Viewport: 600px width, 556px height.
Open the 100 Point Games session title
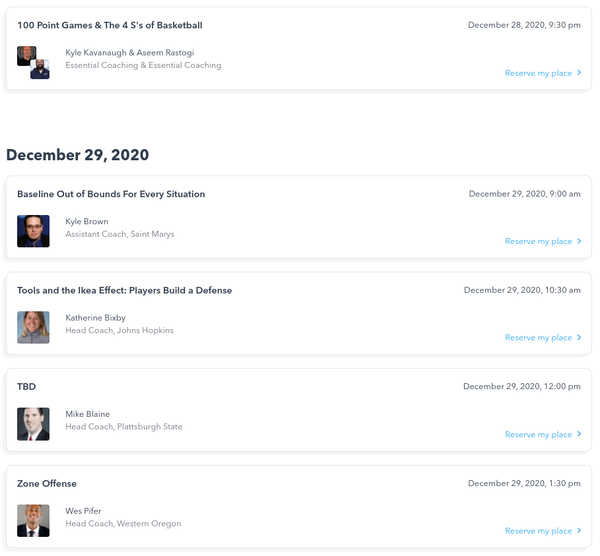109,25
